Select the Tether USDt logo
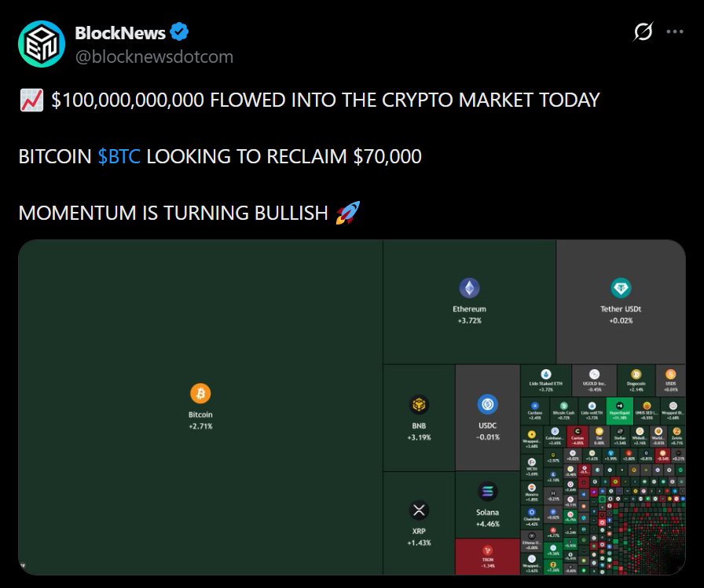 point(621,288)
